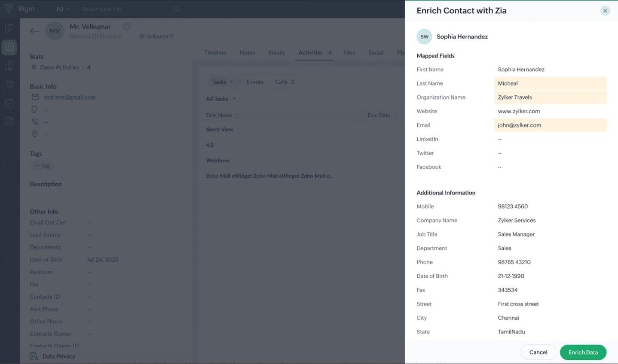Screen dimensions: 618x364
Task: Open the Data Privacy link
Action: click(59, 356)
